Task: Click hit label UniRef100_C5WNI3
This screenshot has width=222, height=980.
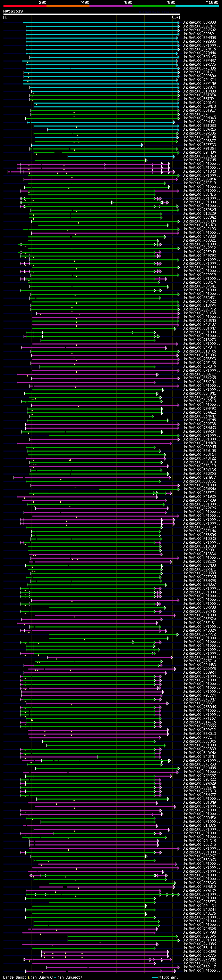Action: pos(199,106)
